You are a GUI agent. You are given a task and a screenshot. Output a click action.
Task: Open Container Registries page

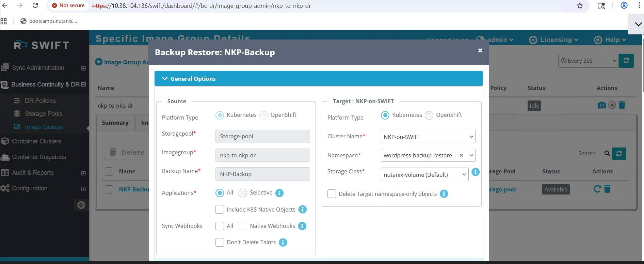[x=39, y=157]
